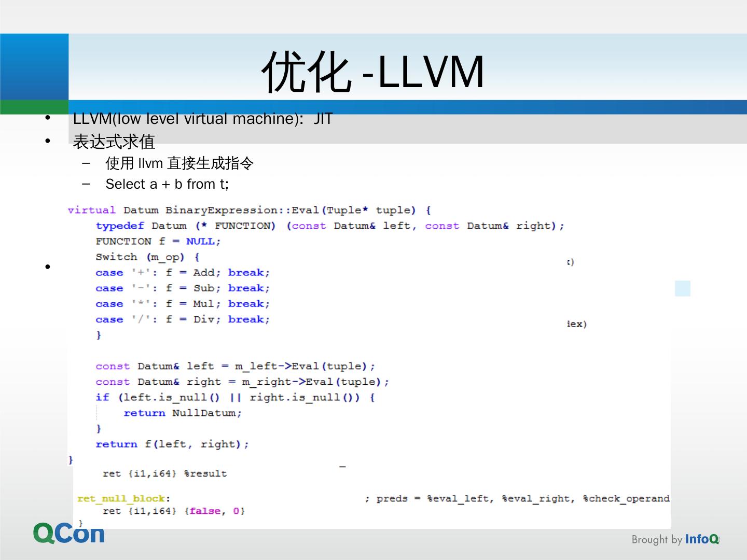This screenshot has height=560, width=747.
Task: Click the Switch (m_op) code line
Action: pyautogui.click(x=147, y=257)
